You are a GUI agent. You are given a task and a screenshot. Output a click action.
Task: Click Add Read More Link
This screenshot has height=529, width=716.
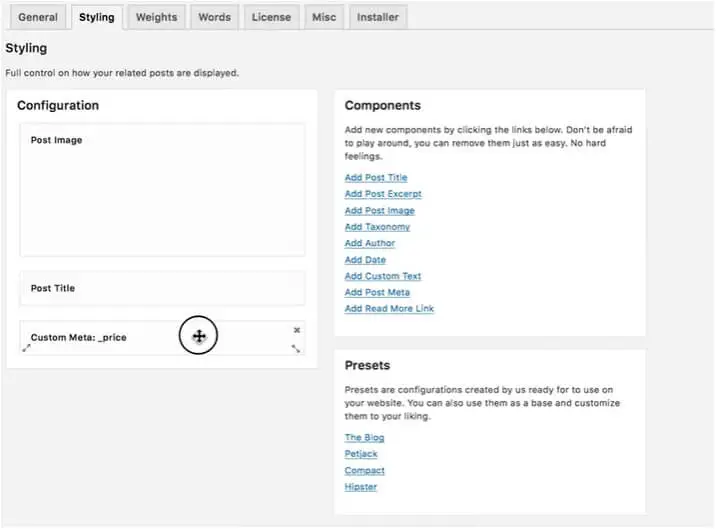point(389,308)
